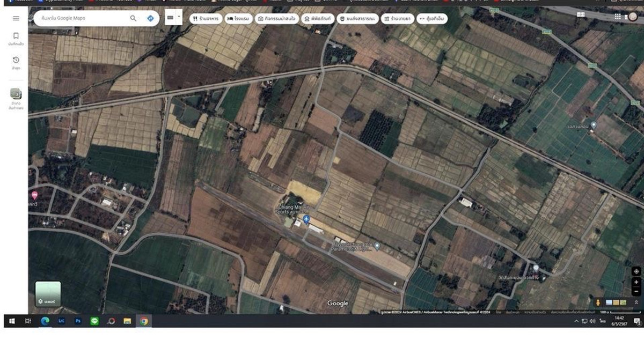Open Photoshop from the Windows taskbar
Viewport: 644px width, 362px height.
[78, 321]
